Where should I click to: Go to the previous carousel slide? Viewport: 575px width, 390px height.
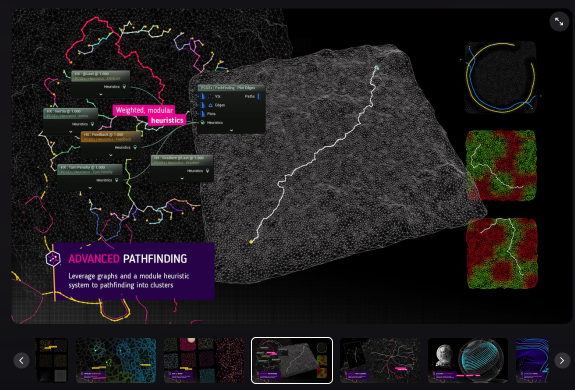(x=21, y=361)
